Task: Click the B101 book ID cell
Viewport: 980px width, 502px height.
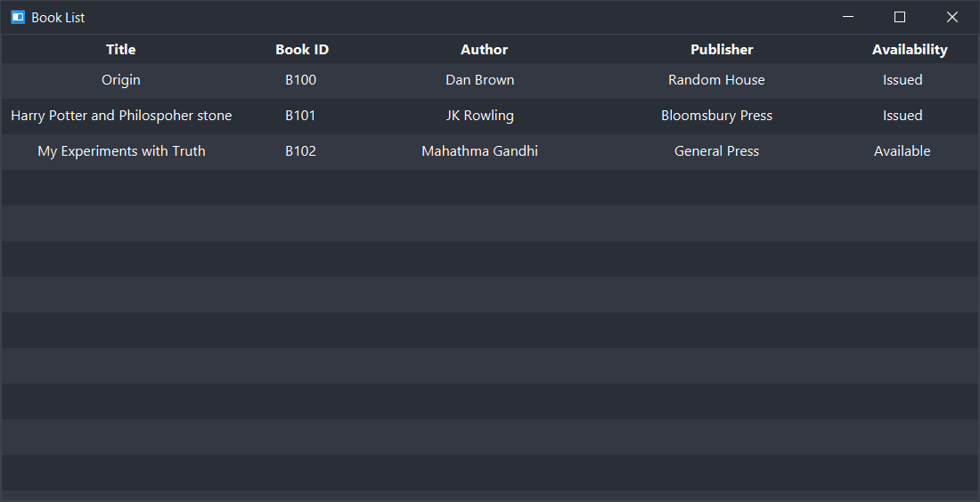Action: click(300, 116)
